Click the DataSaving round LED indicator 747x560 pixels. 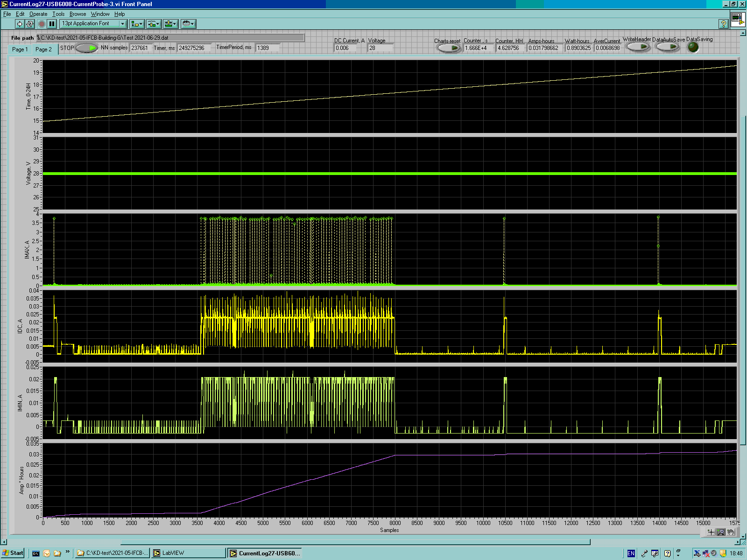click(693, 47)
